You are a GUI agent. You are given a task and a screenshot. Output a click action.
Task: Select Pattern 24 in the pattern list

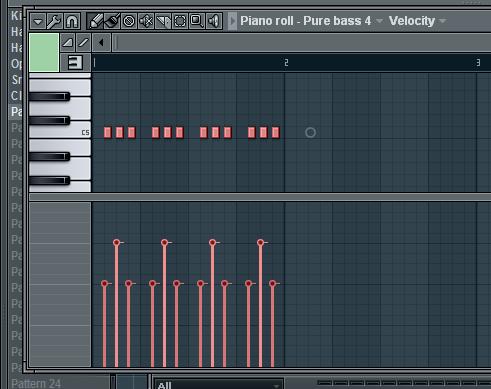click(x=36, y=383)
